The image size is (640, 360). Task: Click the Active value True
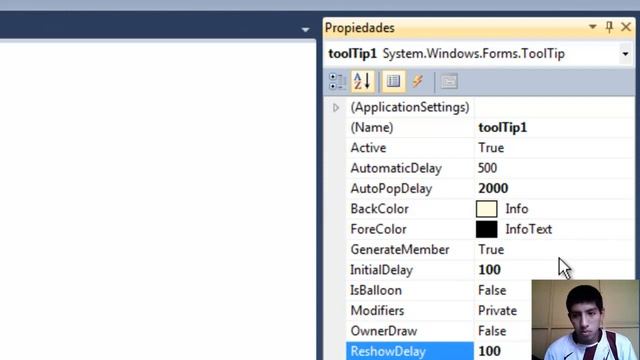click(491, 148)
